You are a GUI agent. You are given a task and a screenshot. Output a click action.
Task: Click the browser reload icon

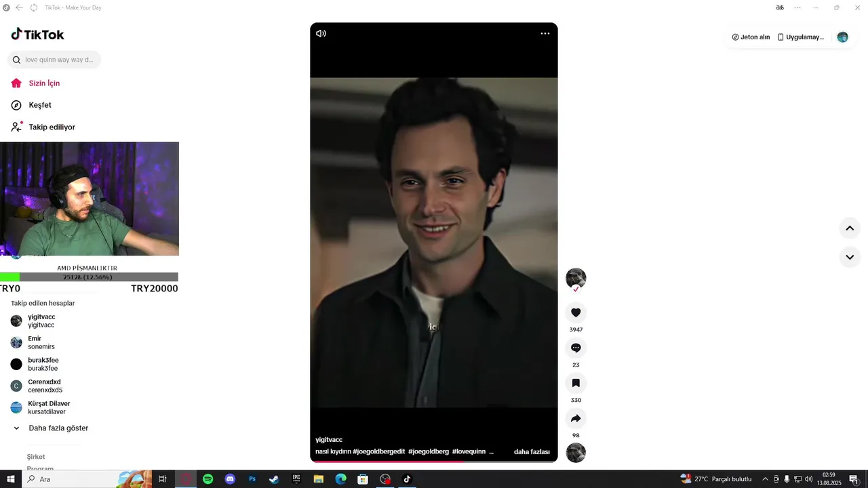click(34, 7)
